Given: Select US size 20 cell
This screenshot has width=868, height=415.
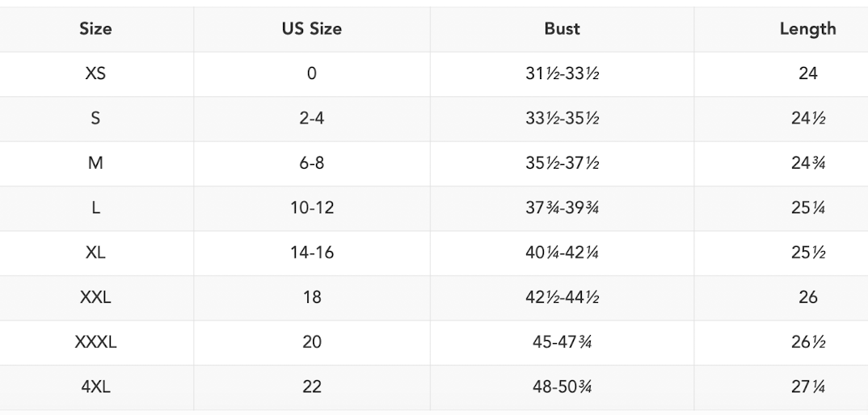Looking at the screenshot, I should click(311, 342).
